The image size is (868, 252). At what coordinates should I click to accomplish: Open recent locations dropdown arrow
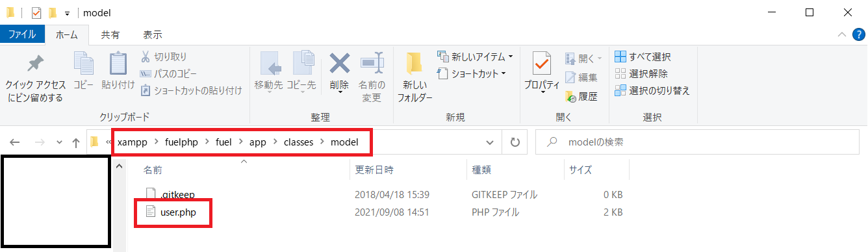tap(59, 142)
